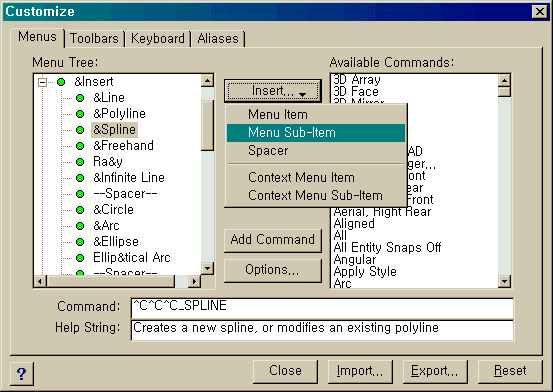Click green dot icon beside Ellip&tical Arc

coord(80,258)
